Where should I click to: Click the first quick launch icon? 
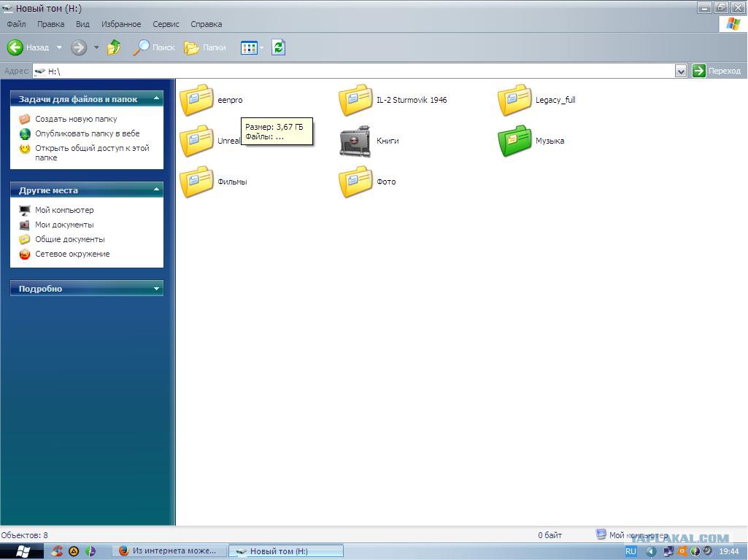[57, 551]
